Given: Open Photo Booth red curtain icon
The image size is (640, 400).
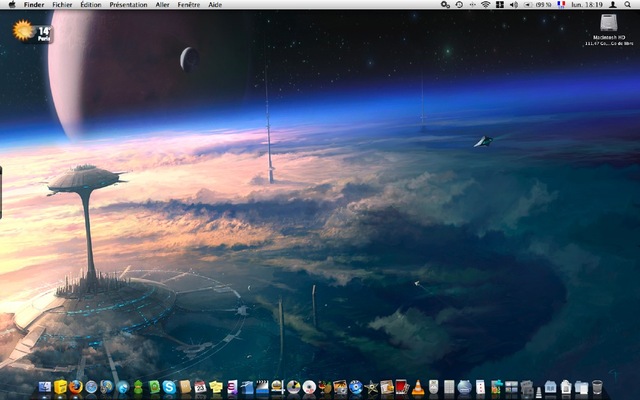Looking at the screenshot, I should 402,387.
